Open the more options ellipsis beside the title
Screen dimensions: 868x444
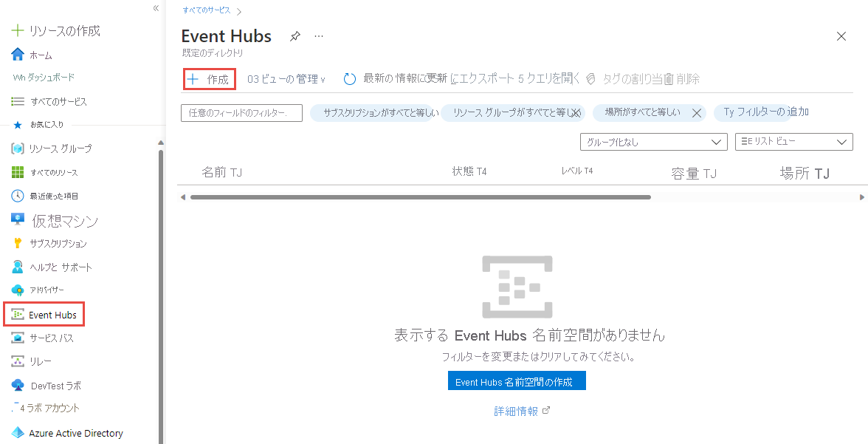[318, 36]
